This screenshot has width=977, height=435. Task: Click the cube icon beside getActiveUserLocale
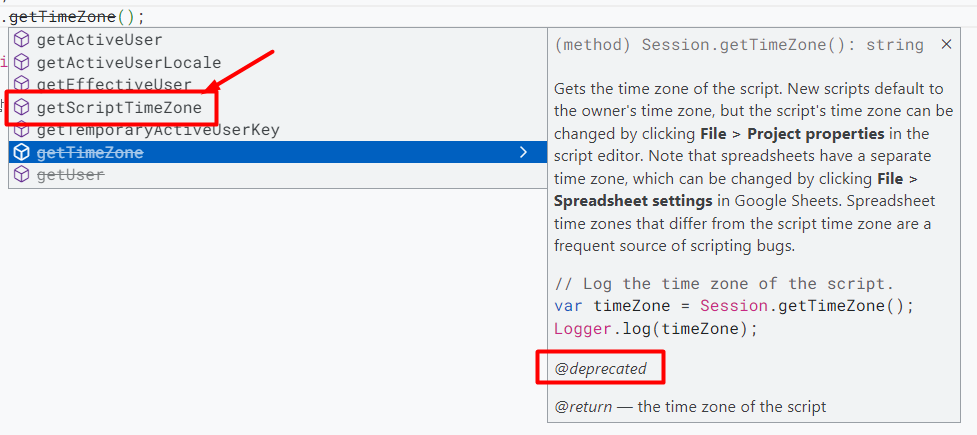22,62
